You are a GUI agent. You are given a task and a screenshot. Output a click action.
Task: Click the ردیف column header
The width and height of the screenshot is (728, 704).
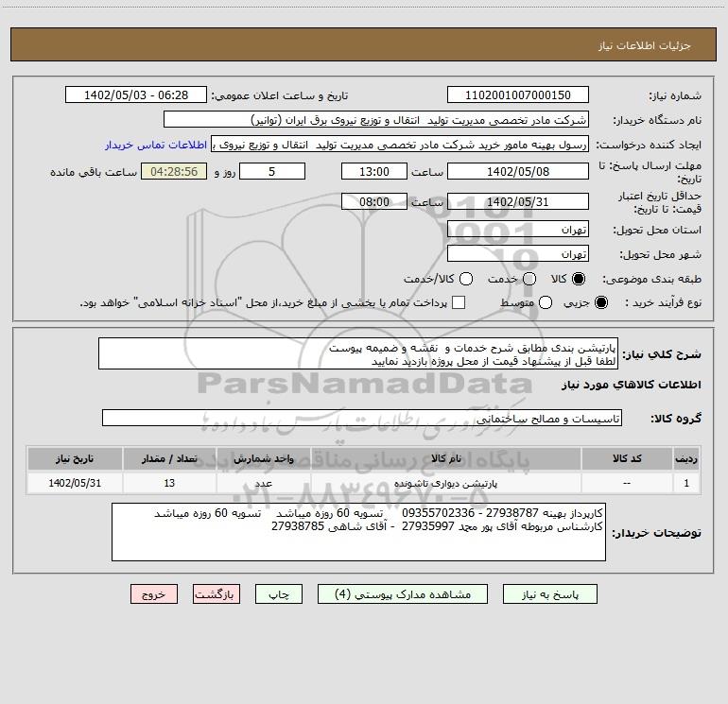coord(686,459)
